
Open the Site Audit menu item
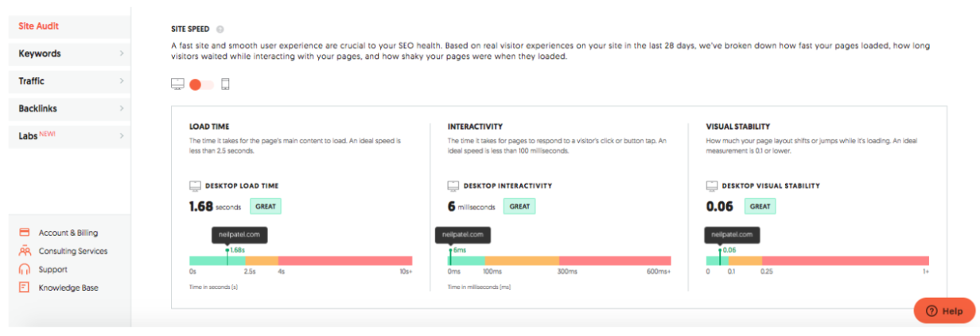(x=39, y=26)
